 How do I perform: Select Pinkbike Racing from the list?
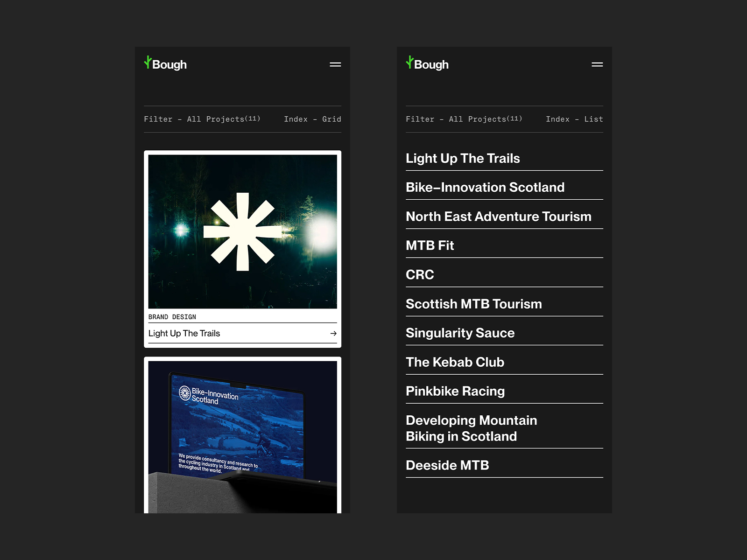click(x=455, y=391)
